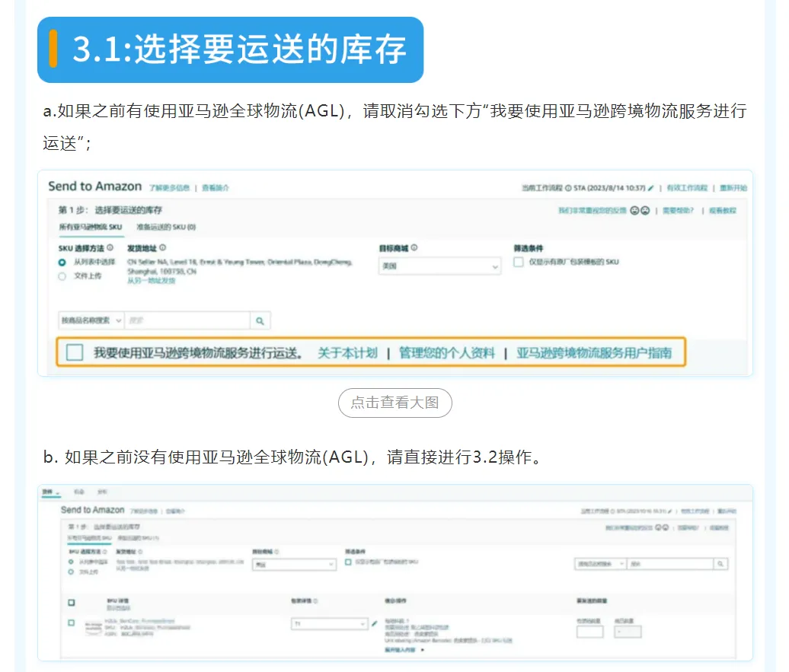Click the search box in the second screenshot

[670, 564]
